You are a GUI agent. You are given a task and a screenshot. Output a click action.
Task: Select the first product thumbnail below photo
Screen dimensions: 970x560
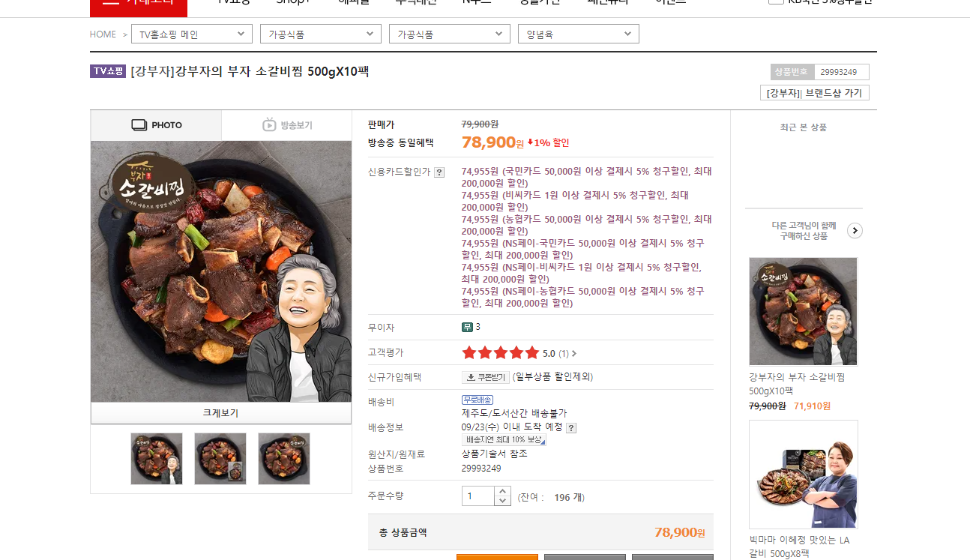coord(157,459)
